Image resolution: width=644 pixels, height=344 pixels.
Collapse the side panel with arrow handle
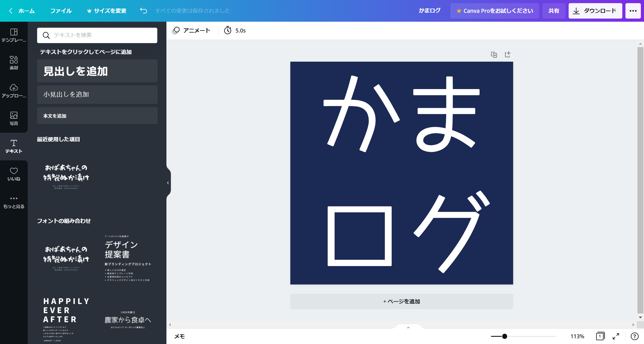168,183
